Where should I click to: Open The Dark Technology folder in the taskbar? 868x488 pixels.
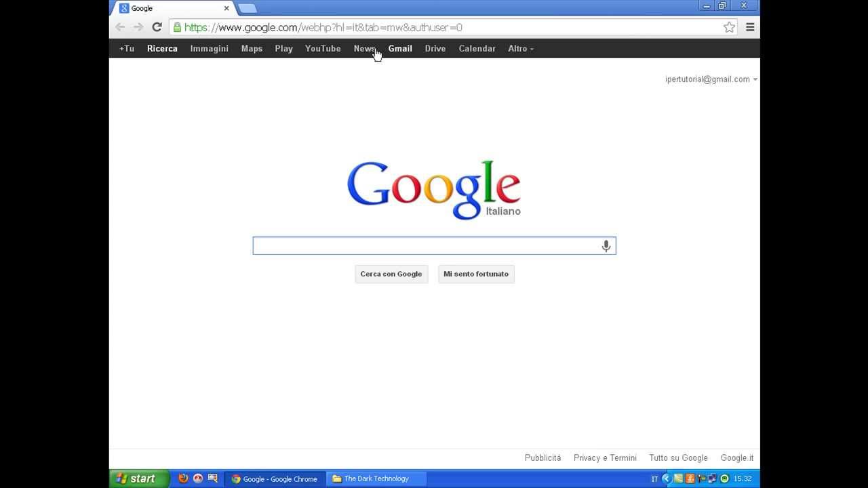coord(376,479)
